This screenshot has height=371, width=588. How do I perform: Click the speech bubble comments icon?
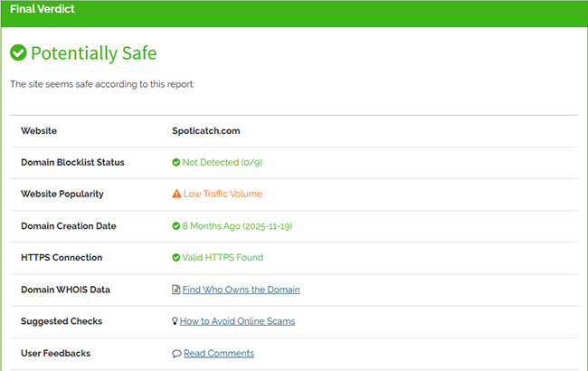tap(176, 354)
